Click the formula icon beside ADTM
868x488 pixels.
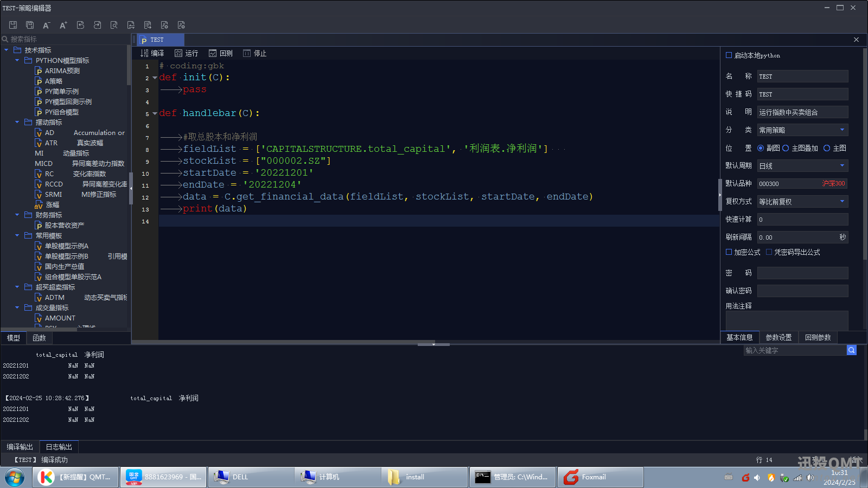coord(39,298)
